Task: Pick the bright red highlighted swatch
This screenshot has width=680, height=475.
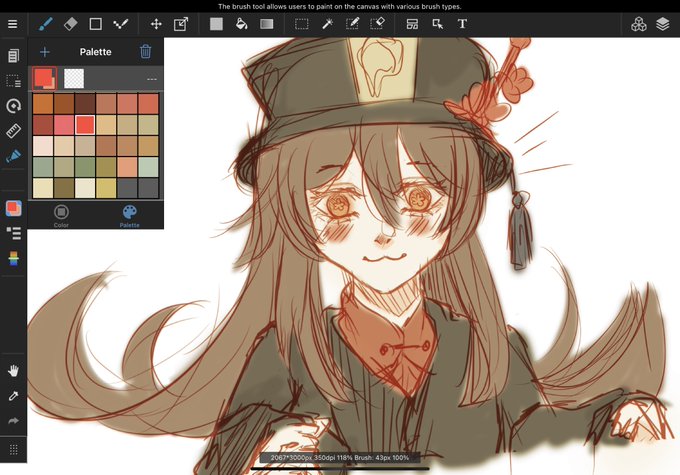Action: (85, 125)
